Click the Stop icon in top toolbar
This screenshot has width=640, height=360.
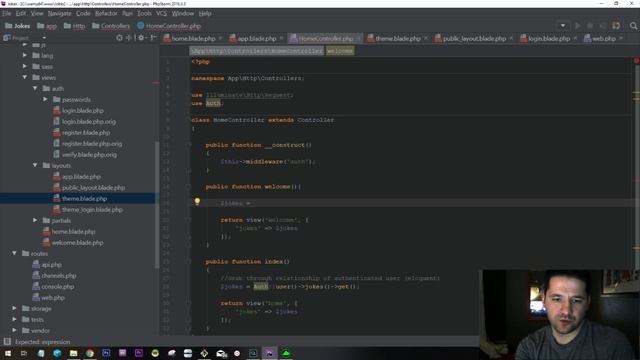click(590, 26)
